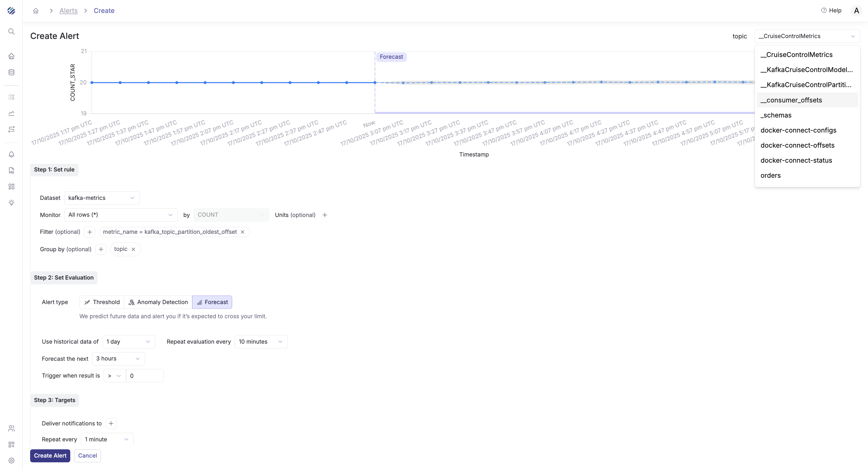Click the Create Alert button
Viewport: 868px width, 470px height.
click(x=50, y=456)
